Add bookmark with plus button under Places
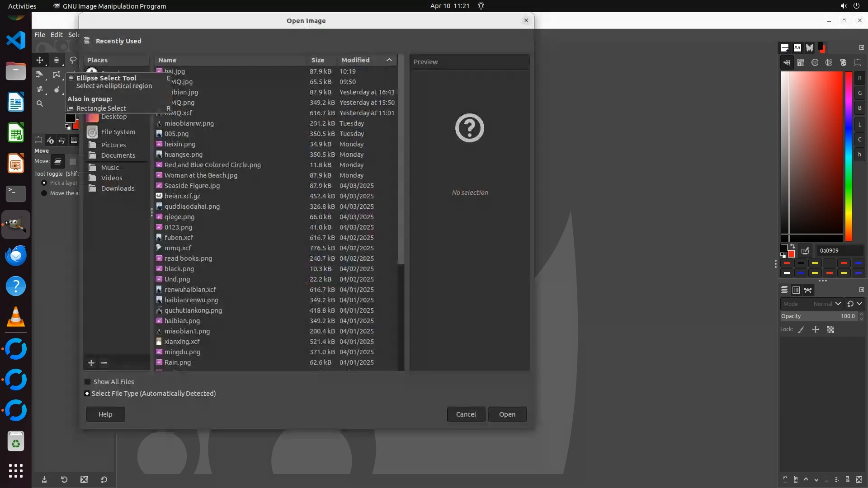This screenshot has width=868, height=488. click(x=91, y=363)
